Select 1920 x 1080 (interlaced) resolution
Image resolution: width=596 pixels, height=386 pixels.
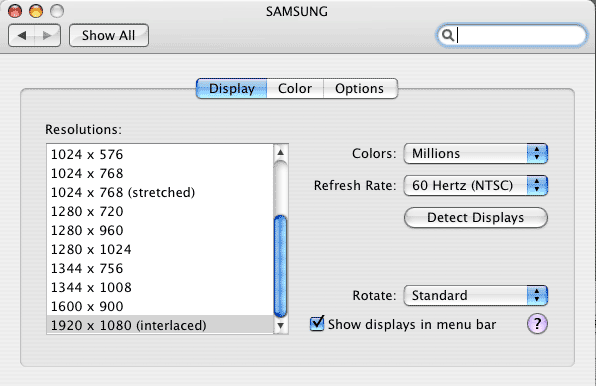pos(160,325)
